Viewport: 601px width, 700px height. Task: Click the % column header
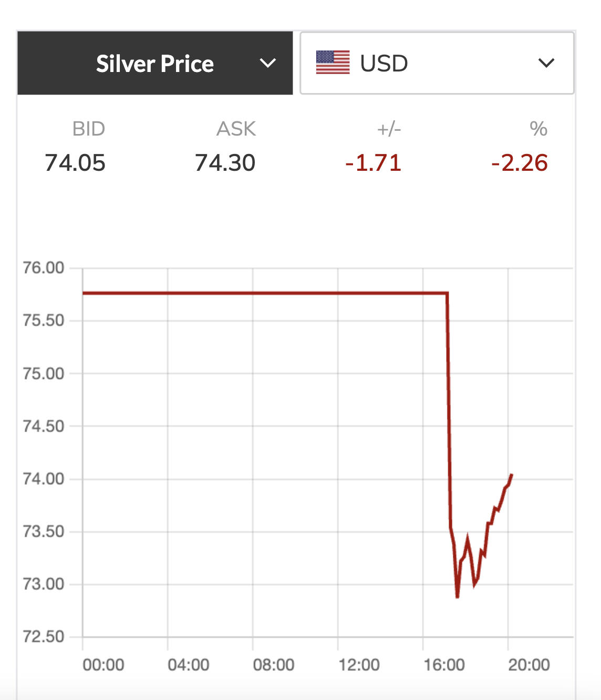[x=538, y=129]
